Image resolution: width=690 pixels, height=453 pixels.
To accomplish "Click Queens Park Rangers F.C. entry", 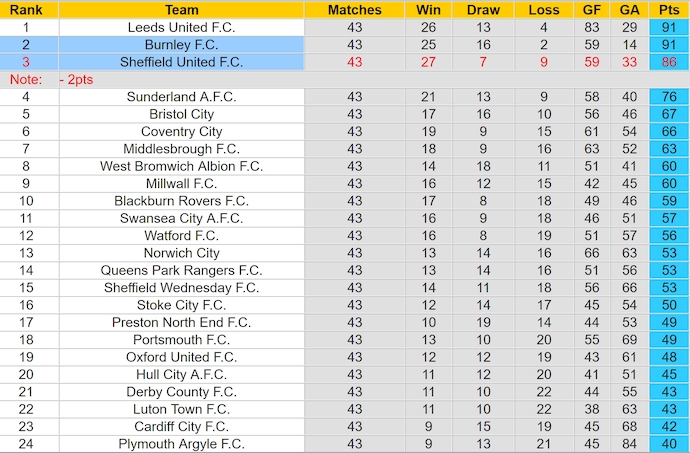I will pos(181,270).
